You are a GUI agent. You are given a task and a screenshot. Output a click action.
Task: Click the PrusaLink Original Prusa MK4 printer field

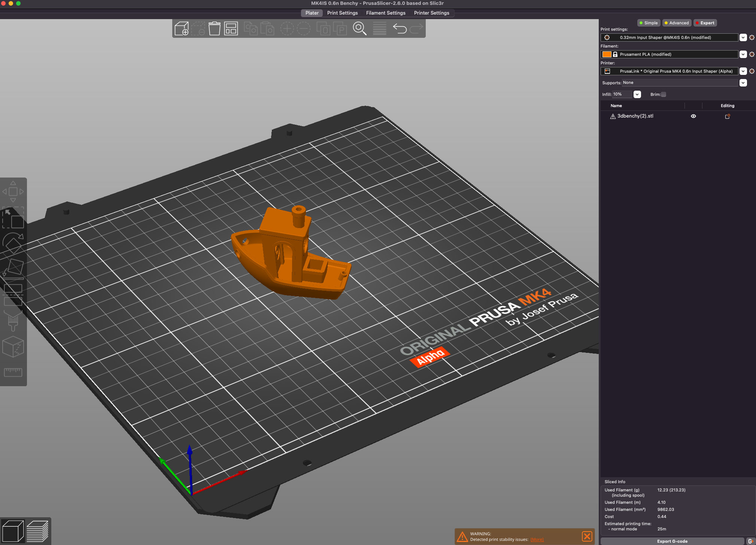tap(670, 71)
